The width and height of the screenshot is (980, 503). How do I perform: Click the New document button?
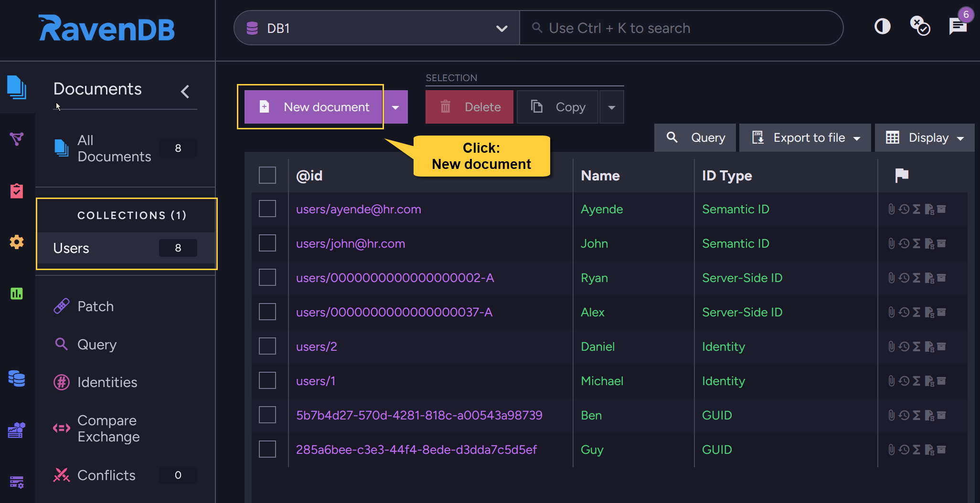coord(313,107)
